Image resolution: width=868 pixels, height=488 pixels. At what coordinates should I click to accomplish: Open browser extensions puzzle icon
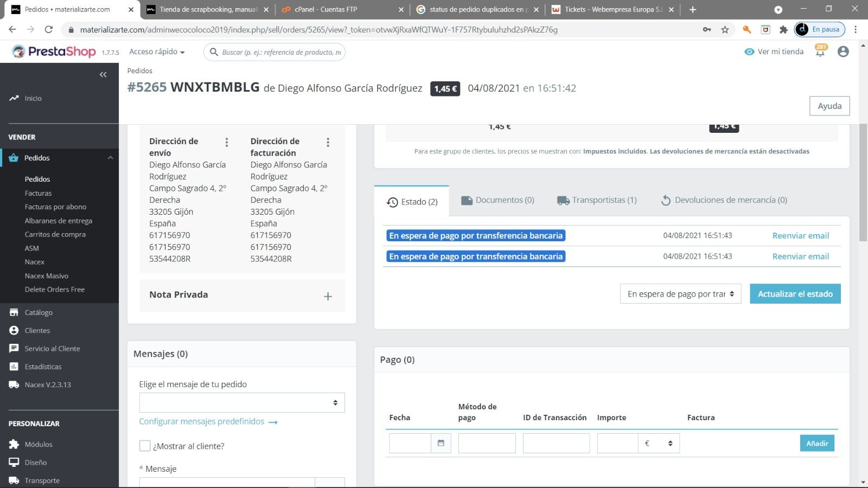[783, 29]
